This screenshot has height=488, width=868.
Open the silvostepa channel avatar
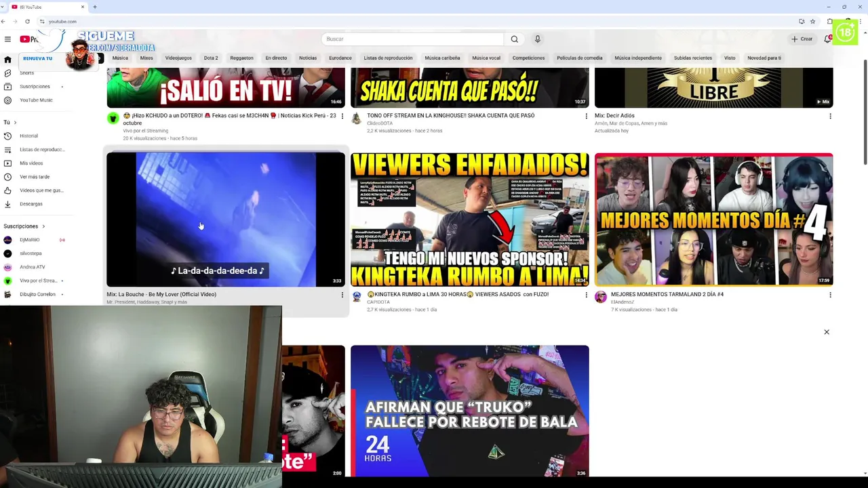pyautogui.click(x=7, y=253)
